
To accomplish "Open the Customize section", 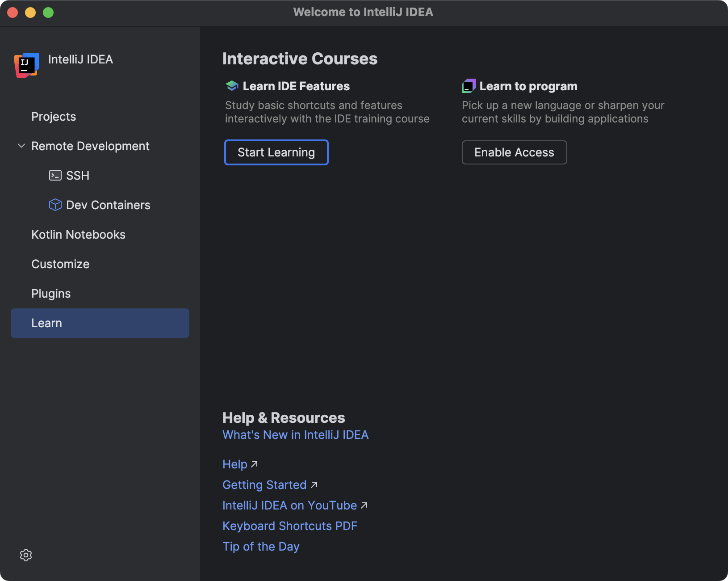I will [60, 264].
